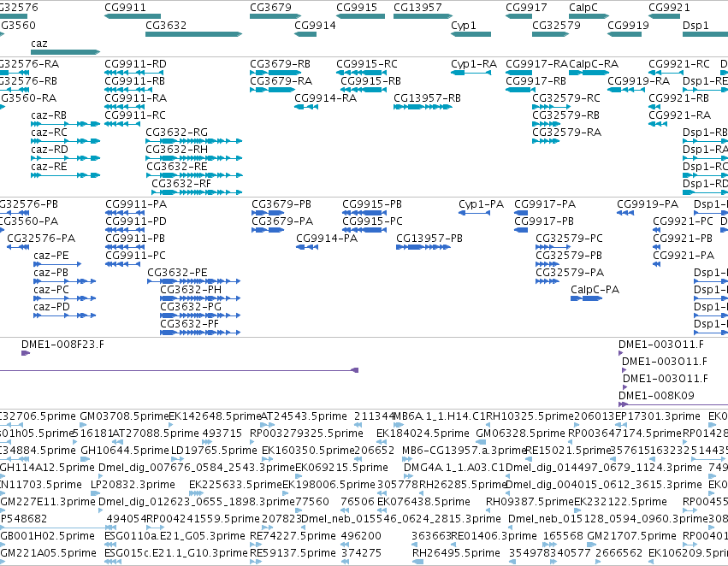728x566 pixels.
Task: Click the CG32579-RC transcript label
Action: (566, 98)
